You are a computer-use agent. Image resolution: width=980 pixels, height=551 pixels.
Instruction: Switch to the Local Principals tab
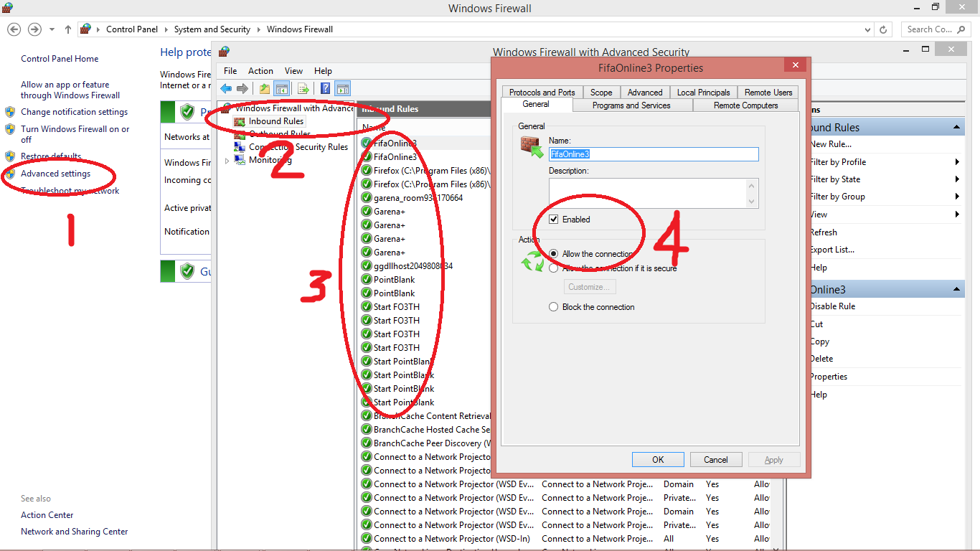703,93
